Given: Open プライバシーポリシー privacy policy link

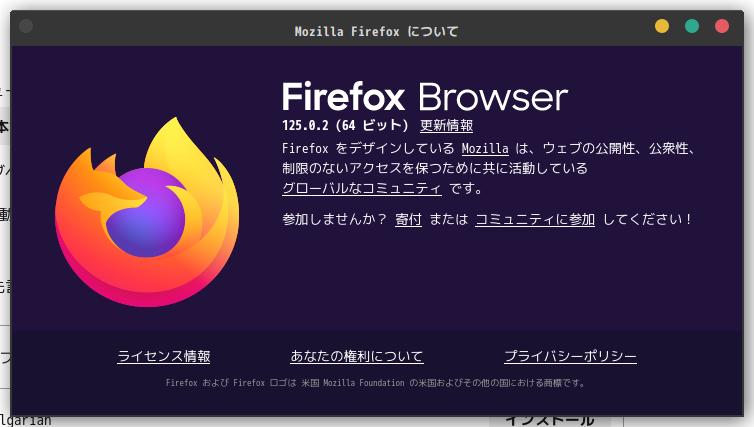Looking at the screenshot, I should [570, 356].
